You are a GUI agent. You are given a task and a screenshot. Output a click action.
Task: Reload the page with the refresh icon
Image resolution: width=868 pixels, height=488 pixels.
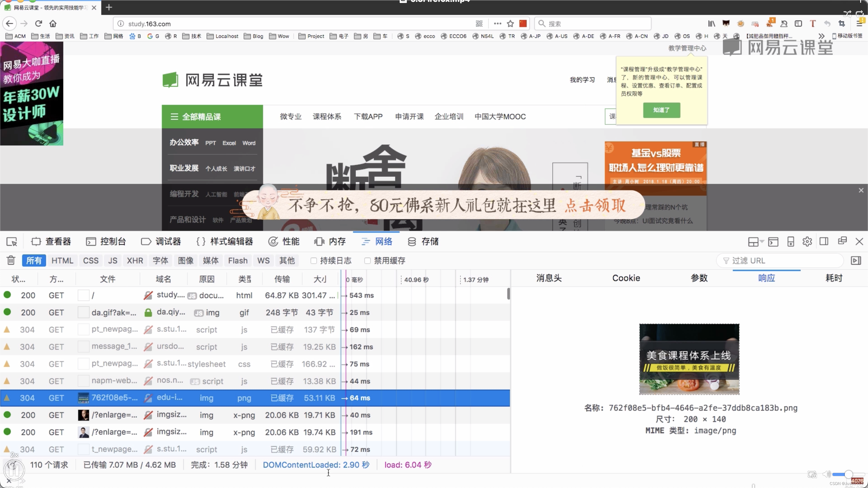38,23
